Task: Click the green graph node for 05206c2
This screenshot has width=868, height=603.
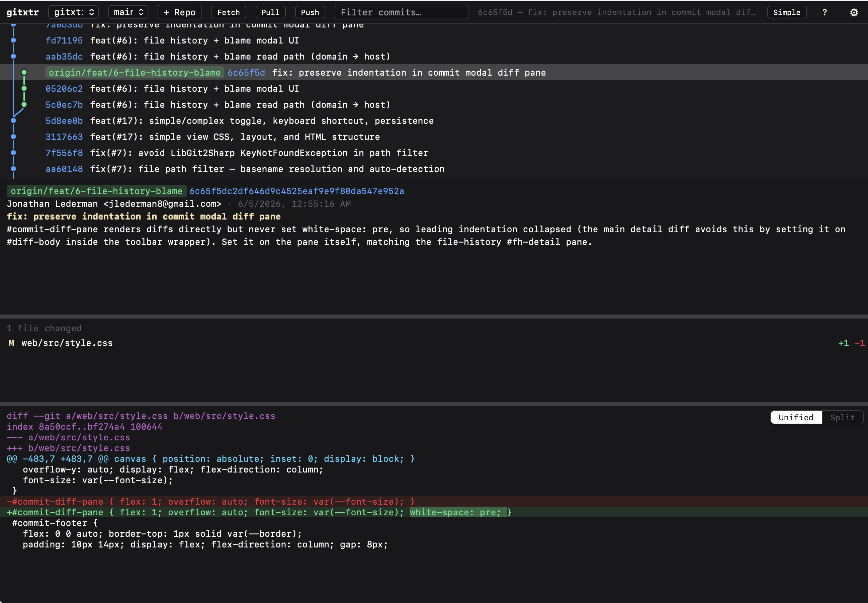Action: coord(24,88)
